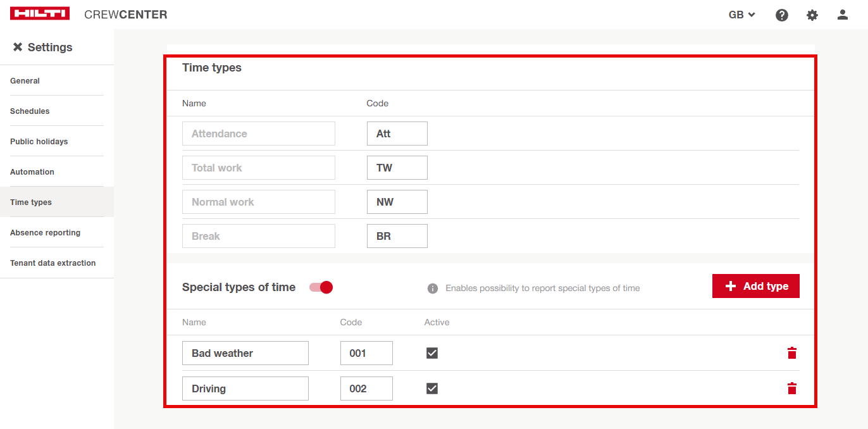This screenshot has width=868, height=429.
Task: Close Settings with the X icon
Action: point(18,47)
